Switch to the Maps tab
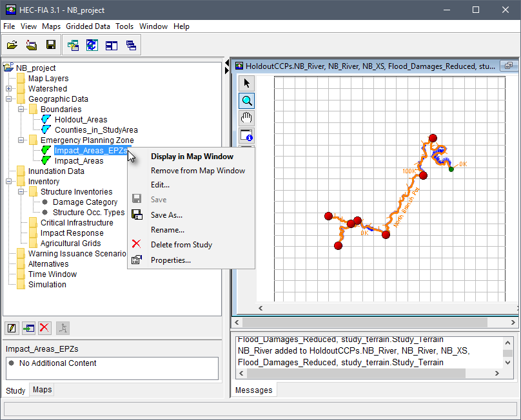521x420 pixels. [x=43, y=390]
